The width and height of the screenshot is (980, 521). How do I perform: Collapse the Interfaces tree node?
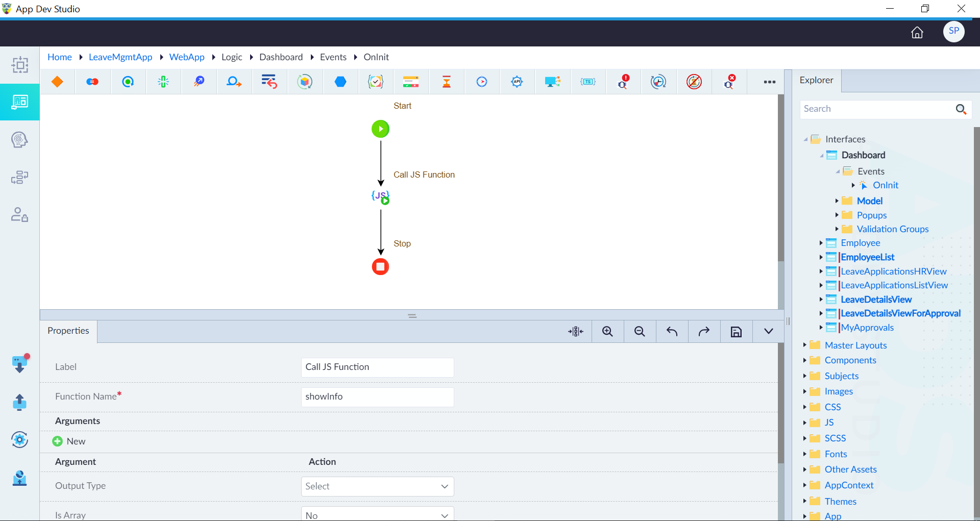click(x=805, y=139)
